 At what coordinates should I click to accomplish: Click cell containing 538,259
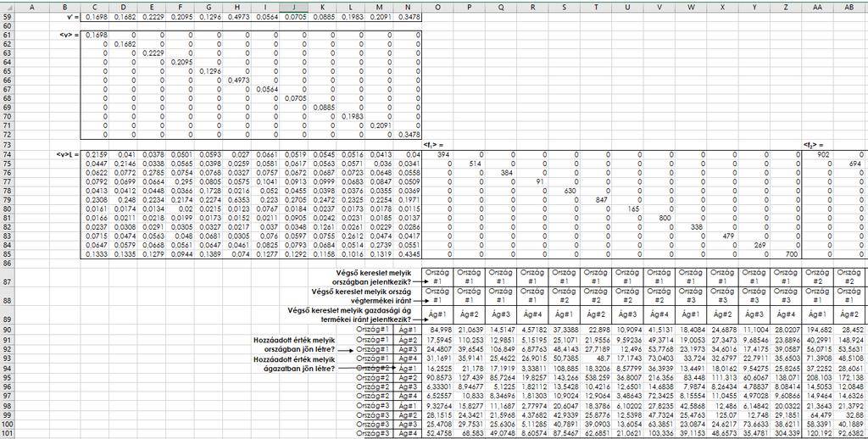tap(596, 376)
